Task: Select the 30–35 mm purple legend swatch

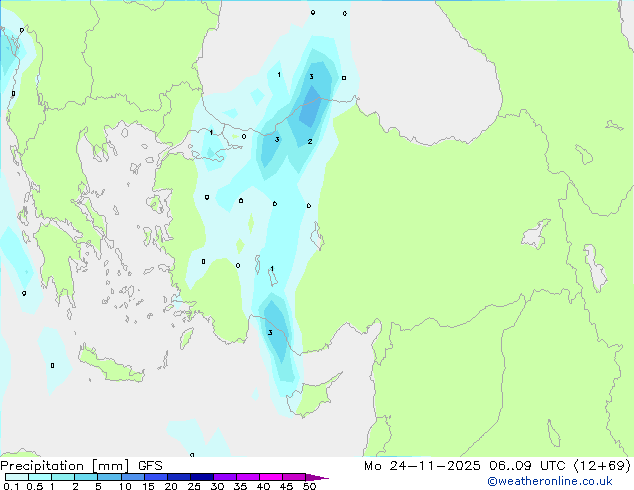Action: [x=224, y=477]
